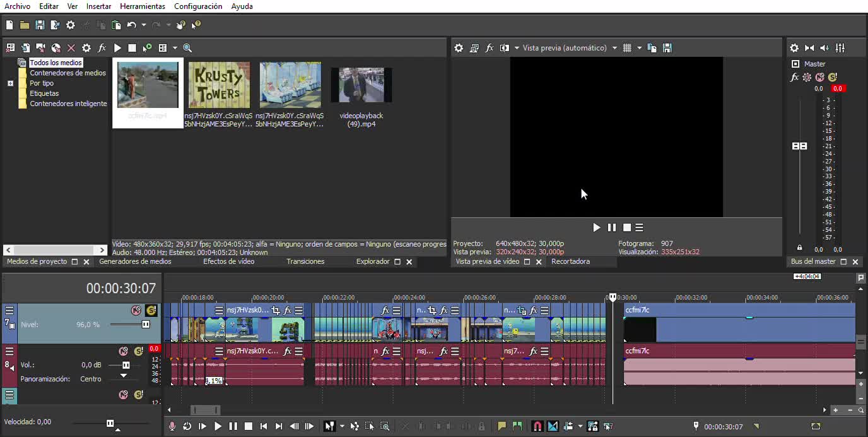Open the Vista previa (automático) quality dropdown
868x437 pixels.
[x=614, y=48]
